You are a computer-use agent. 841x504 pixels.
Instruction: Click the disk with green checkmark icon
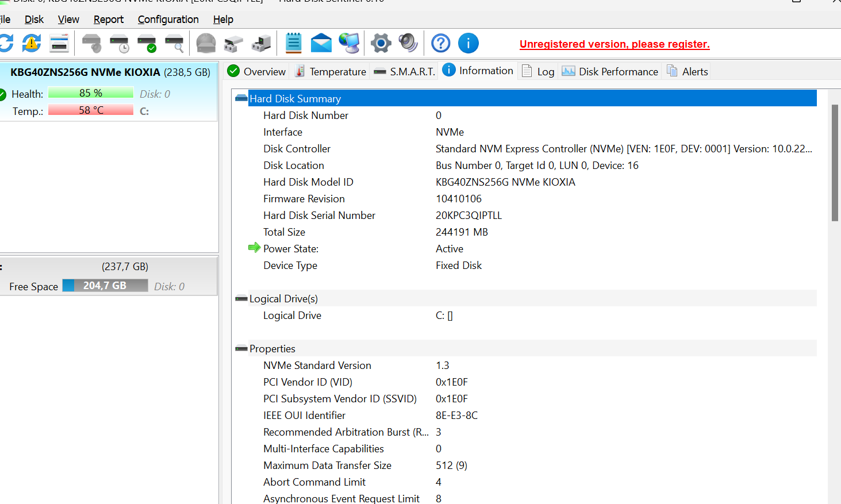(147, 43)
